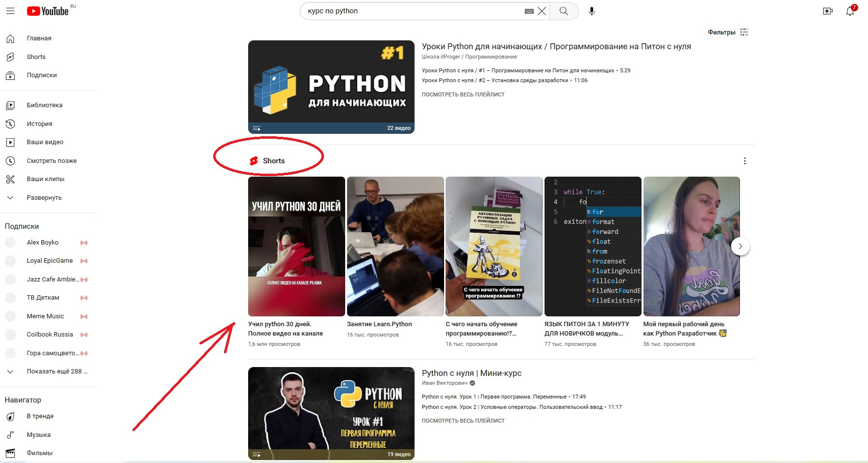The image size is (868, 463).
Task: Advance the Shorts shelf with the next arrow
Action: pyautogui.click(x=740, y=247)
